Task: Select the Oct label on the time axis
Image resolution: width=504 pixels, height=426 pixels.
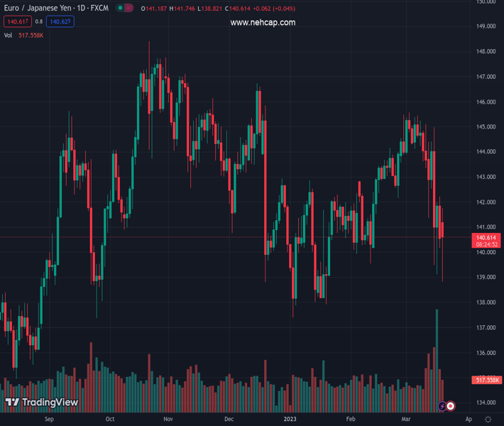Action: (110, 419)
